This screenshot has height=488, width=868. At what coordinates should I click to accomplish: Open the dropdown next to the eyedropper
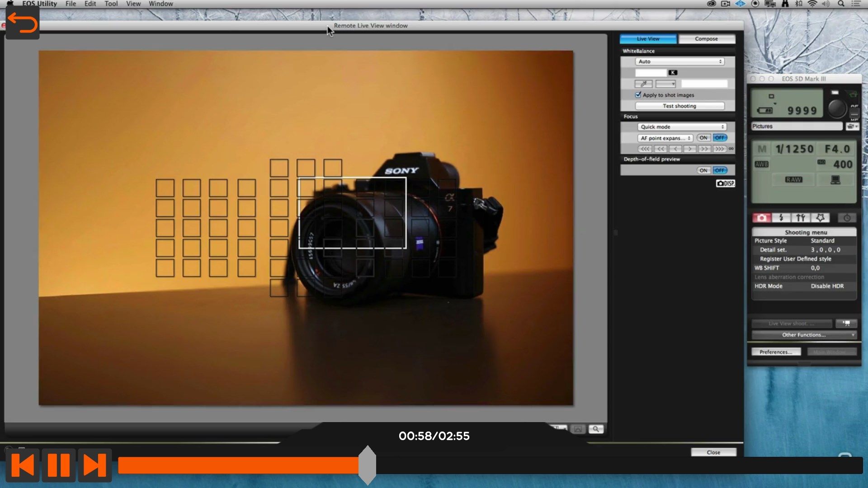tap(666, 84)
